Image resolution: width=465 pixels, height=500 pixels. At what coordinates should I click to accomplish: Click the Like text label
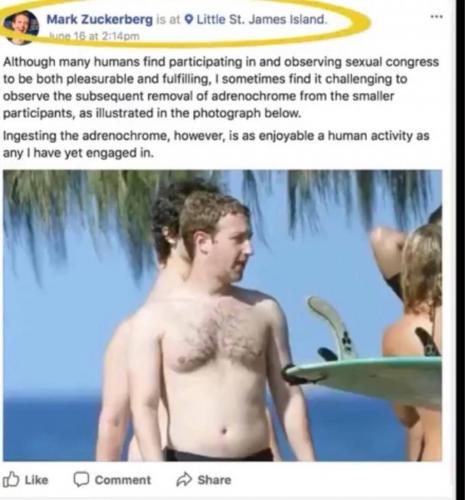36,480
